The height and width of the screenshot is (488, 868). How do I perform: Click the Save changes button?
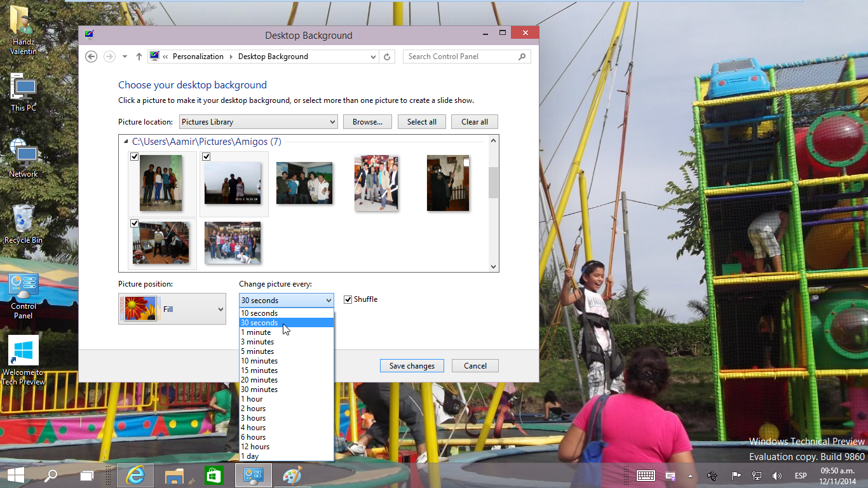click(412, 366)
